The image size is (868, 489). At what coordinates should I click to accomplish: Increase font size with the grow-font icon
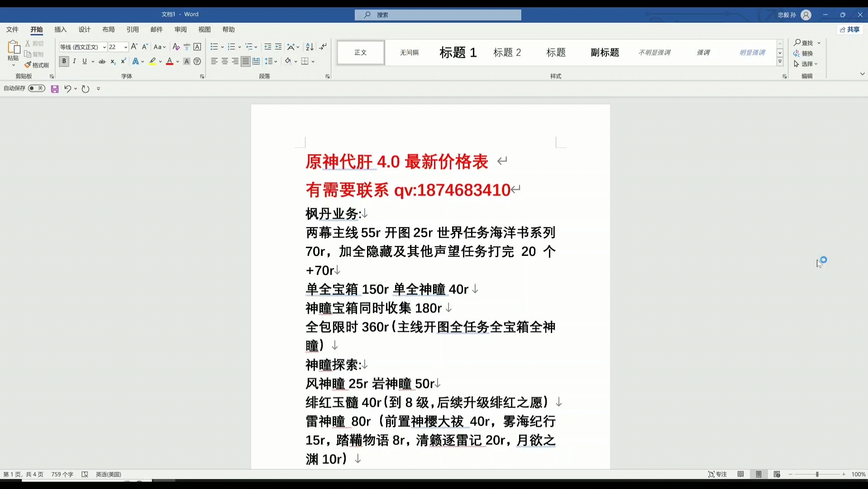[134, 47]
